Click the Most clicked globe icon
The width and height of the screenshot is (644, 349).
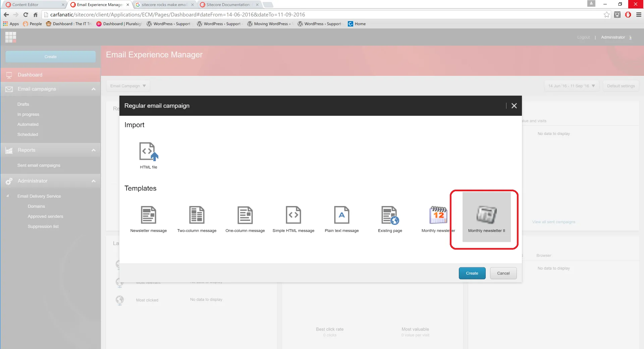[120, 300]
